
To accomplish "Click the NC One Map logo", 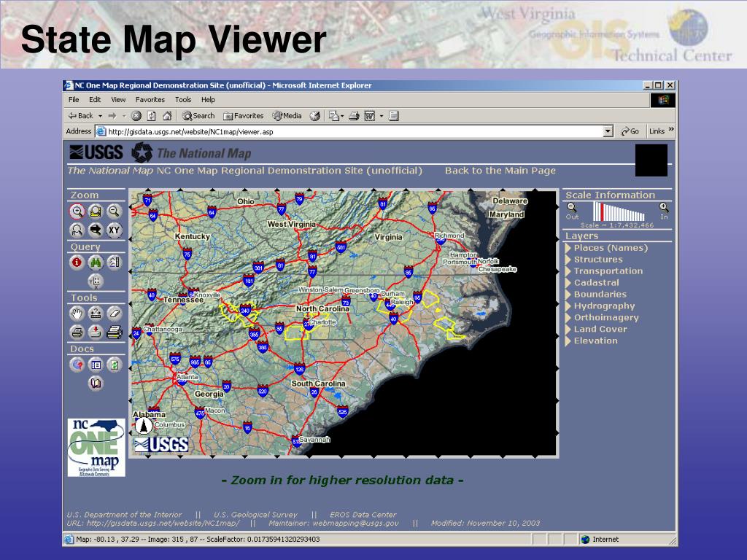I will pos(96,448).
